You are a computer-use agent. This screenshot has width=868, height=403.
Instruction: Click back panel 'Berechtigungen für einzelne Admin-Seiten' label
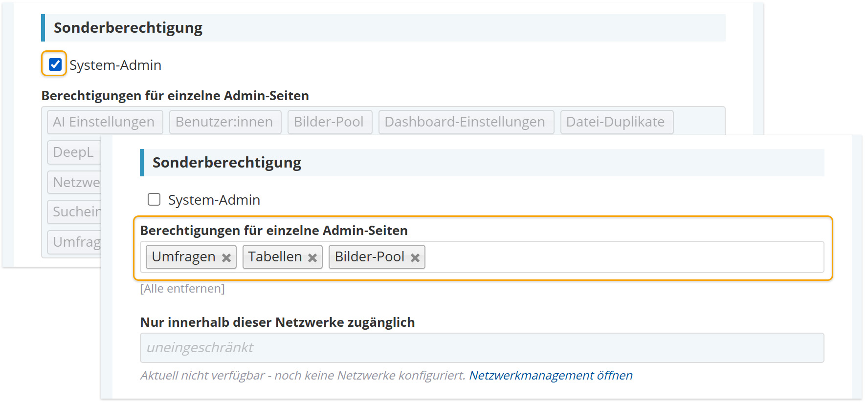coord(175,96)
